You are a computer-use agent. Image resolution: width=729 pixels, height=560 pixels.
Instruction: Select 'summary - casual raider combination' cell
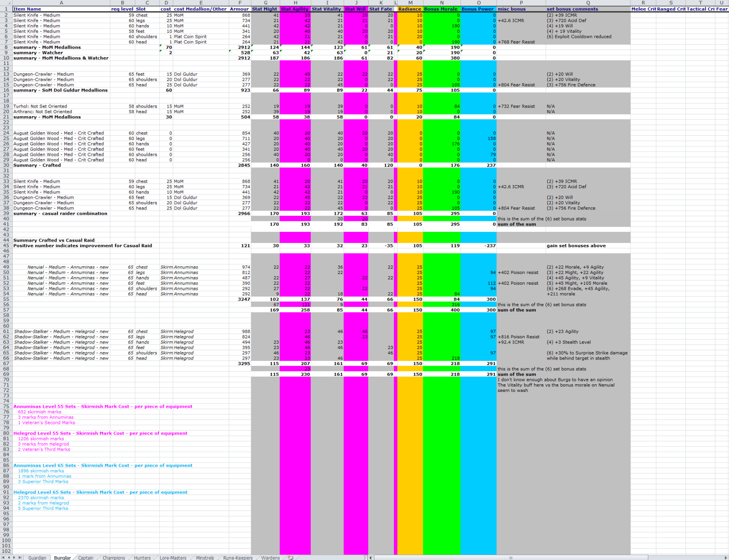(x=61, y=214)
